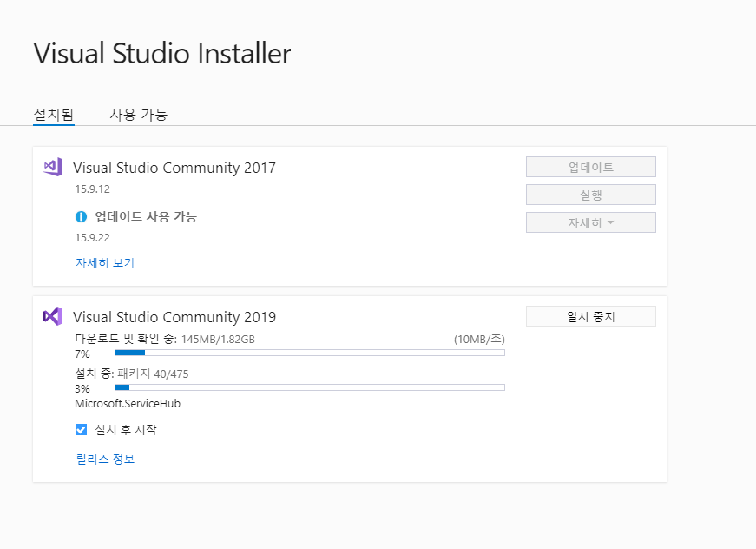Open the 자세히 보기 link
The height and width of the screenshot is (549, 756).
coord(105,263)
